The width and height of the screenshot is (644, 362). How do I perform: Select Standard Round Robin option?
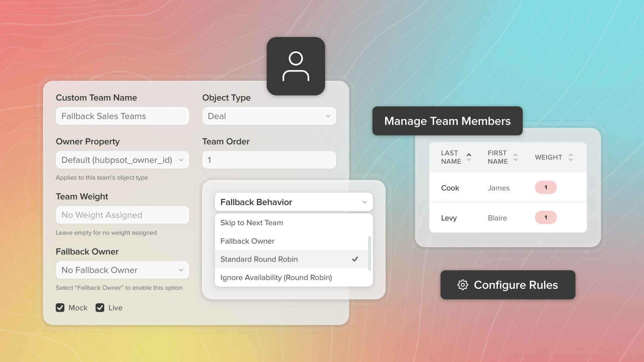(291, 259)
